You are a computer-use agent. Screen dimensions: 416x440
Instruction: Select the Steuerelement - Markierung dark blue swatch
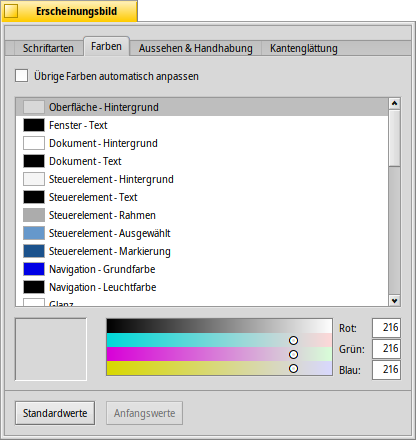pos(34,251)
